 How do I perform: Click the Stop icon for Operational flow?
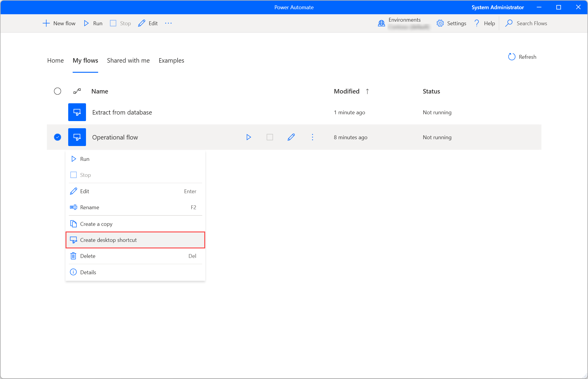[270, 137]
